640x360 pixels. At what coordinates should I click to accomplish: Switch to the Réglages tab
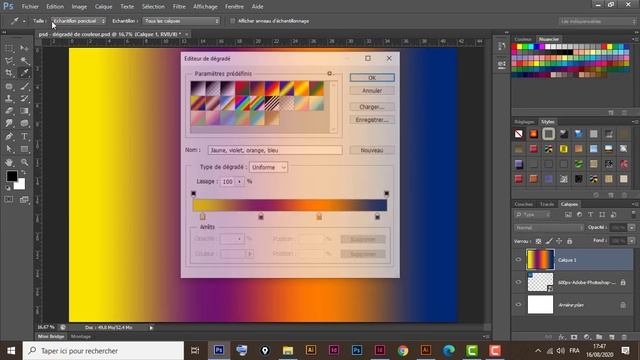[524, 122]
